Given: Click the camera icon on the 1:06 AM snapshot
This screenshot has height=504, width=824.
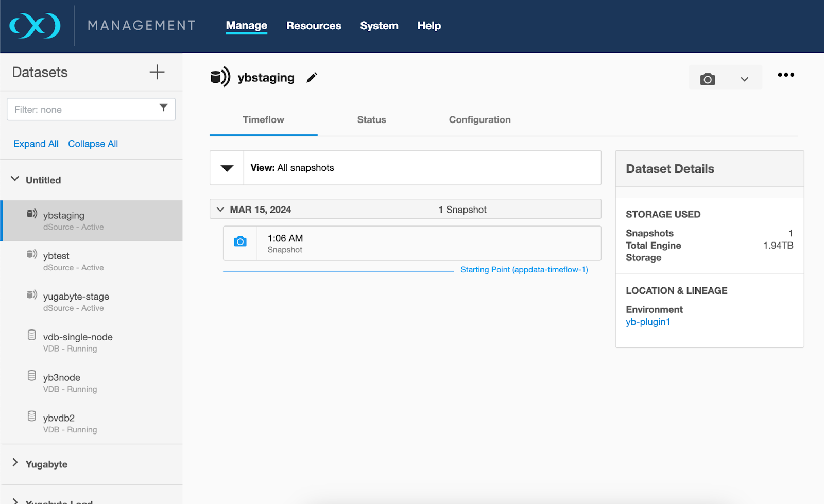Looking at the screenshot, I should tap(239, 240).
